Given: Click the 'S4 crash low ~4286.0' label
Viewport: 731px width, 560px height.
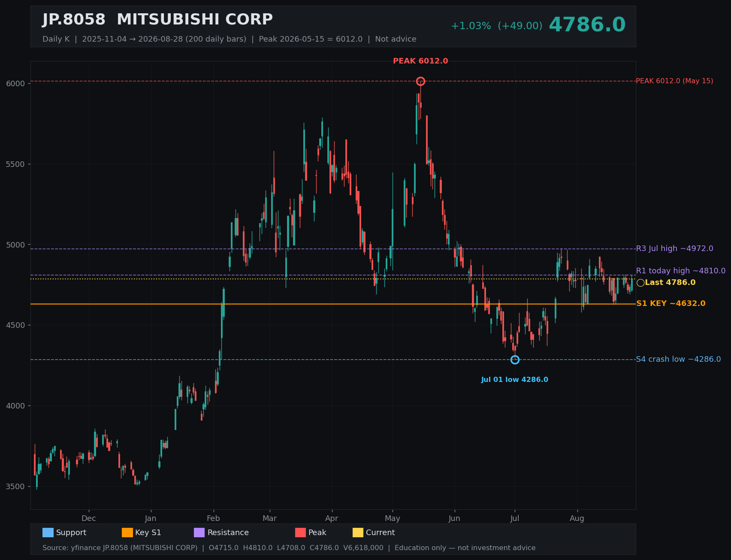Looking at the screenshot, I should point(678,359).
